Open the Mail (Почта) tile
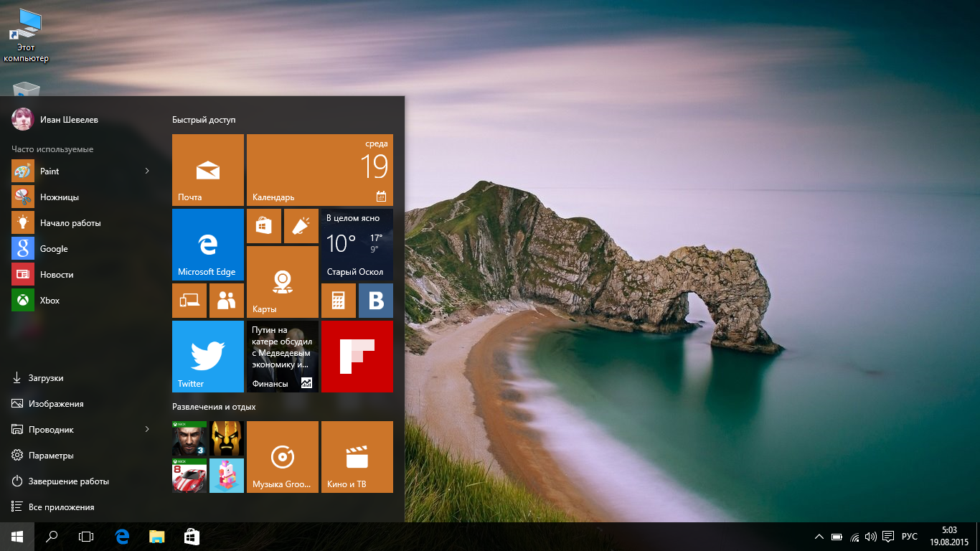The image size is (980, 551). pos(208,170)
